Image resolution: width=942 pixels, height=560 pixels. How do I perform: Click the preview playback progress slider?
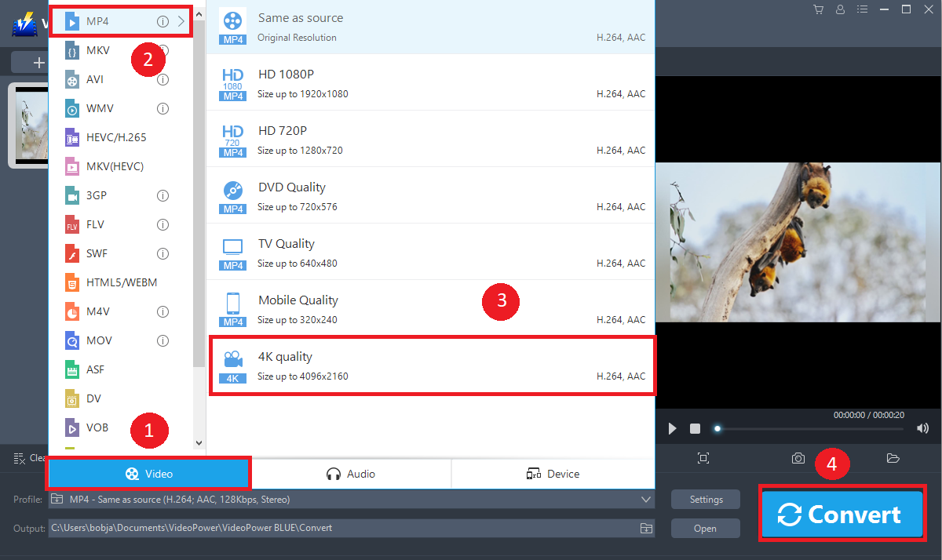pos(809,429)
